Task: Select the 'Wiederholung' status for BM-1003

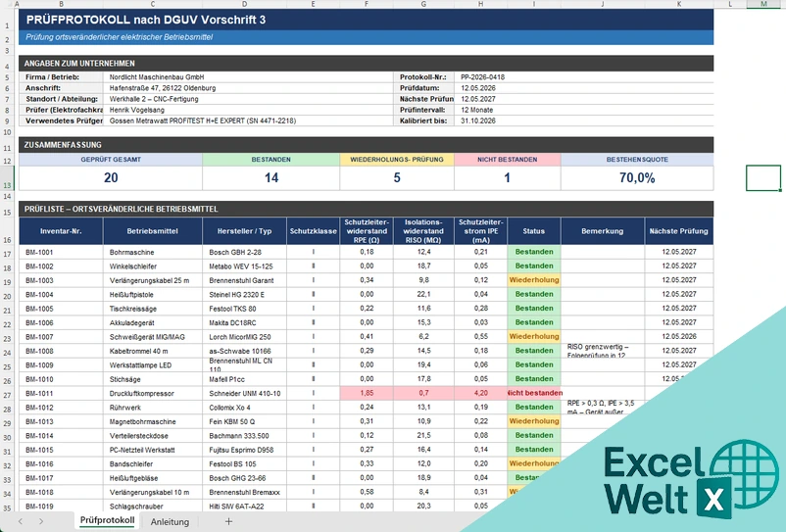Action: [x=534, y=280]
